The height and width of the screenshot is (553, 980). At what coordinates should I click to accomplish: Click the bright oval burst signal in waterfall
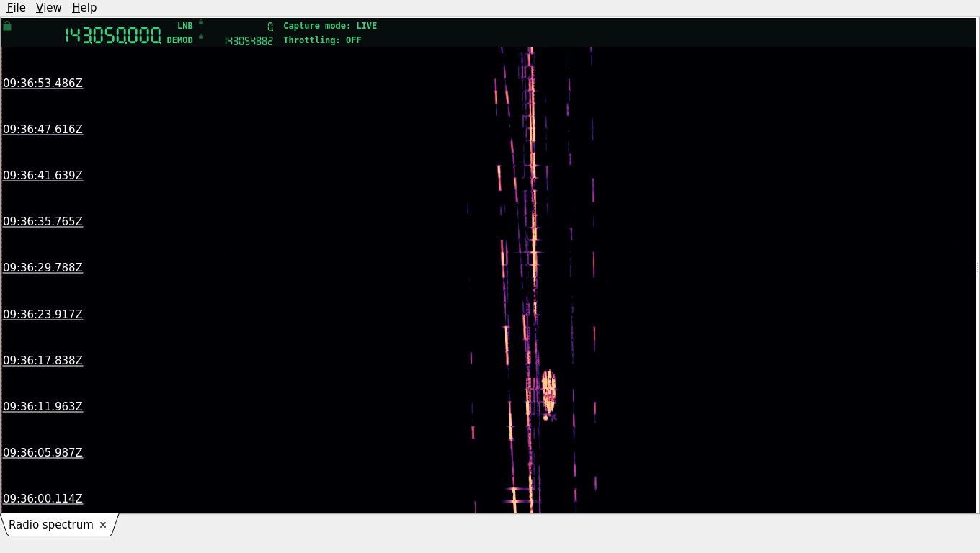[x=549, y=391]
